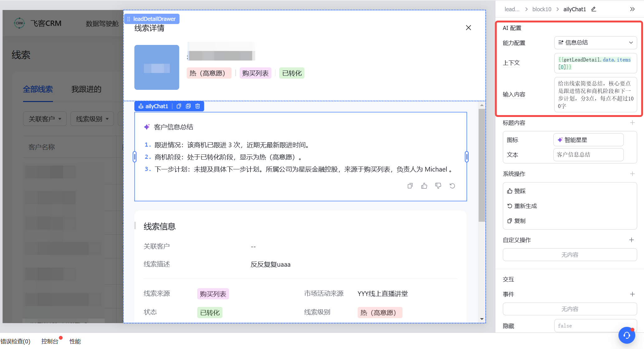Click the 输入内容 prompt text area
Screen dimensions: 644x349
[x=595, y=95]
